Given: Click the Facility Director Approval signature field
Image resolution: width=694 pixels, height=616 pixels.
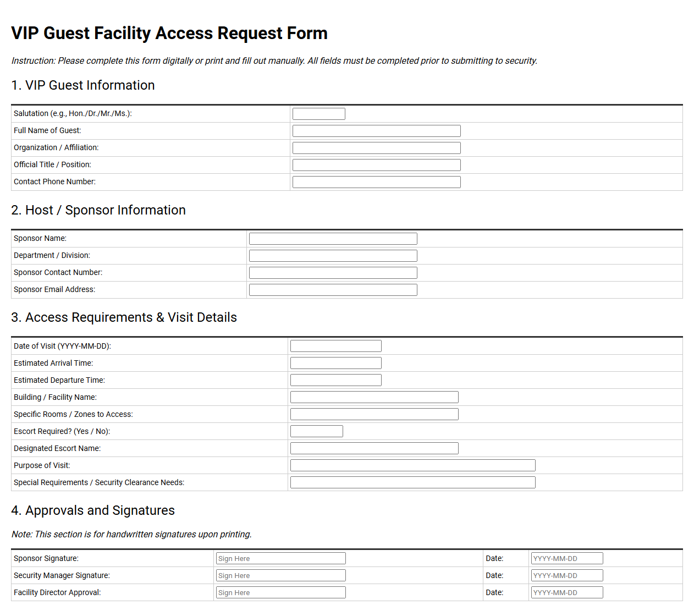Looking at the screenshot, I should pyautogui.click(x=281, y=592).
